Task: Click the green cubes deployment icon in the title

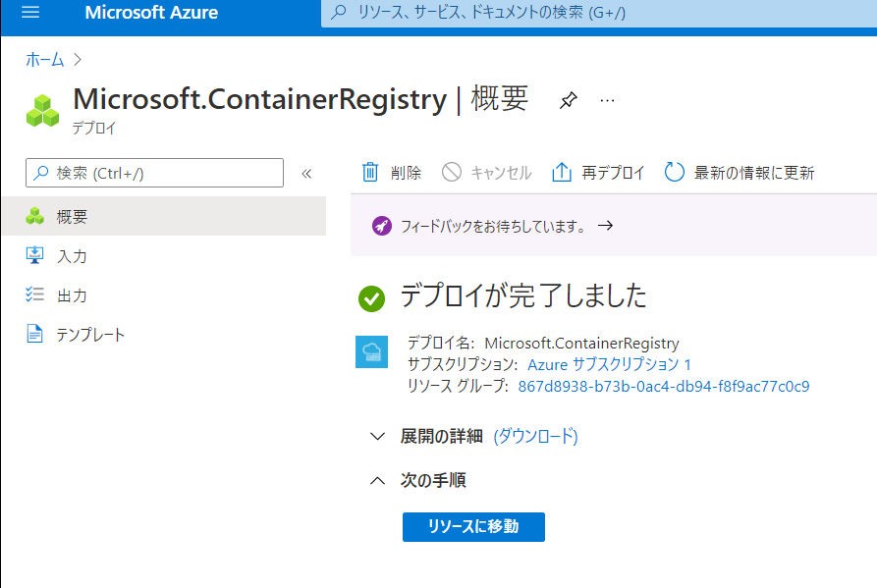Action: tap(42, 111)
